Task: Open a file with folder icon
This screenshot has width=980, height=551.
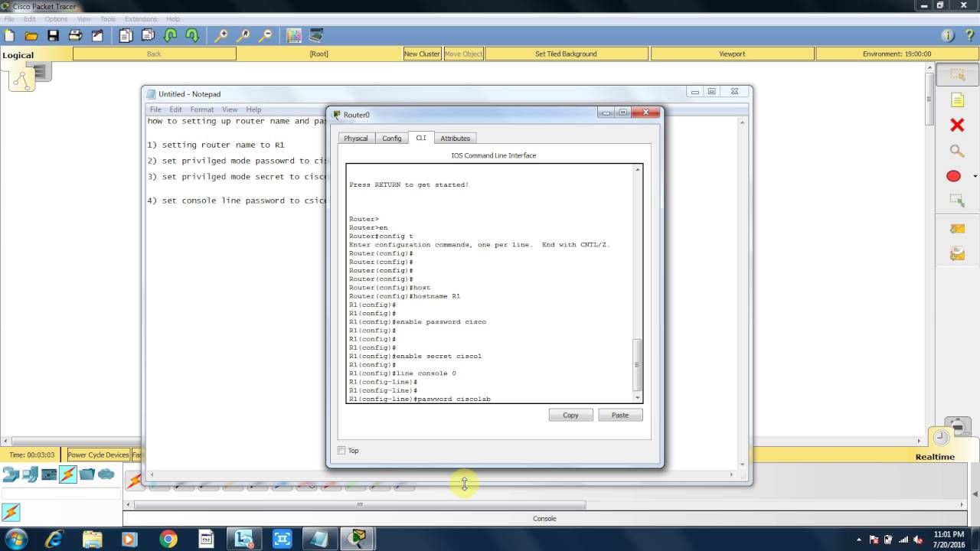Action: click(x=31, y=35)
